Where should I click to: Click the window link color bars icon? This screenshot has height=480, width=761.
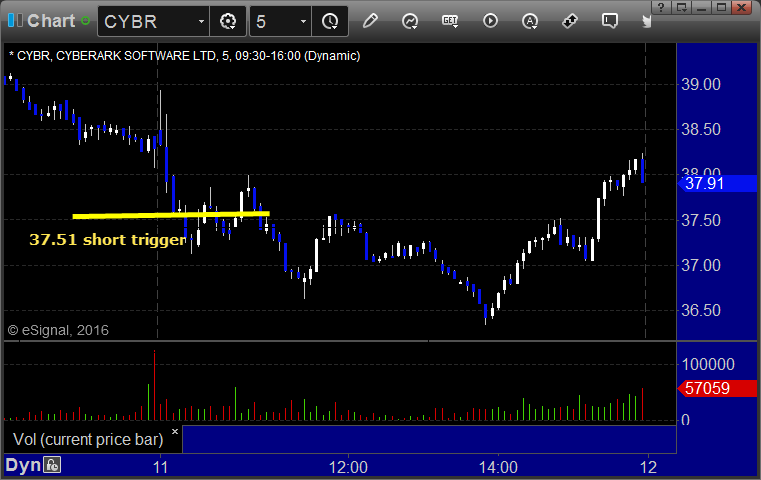tap(15, 20)
